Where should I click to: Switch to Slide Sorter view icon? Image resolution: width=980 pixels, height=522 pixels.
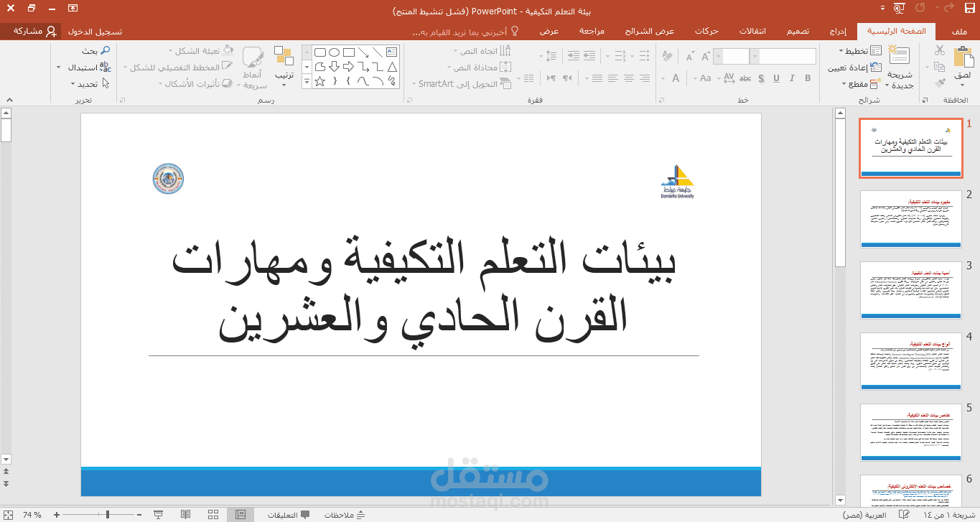pyautogui.click(x=213, y=515)
